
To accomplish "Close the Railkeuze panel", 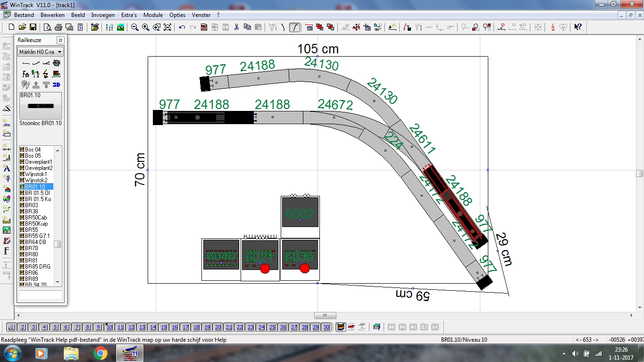I will (x=60, y=41).
